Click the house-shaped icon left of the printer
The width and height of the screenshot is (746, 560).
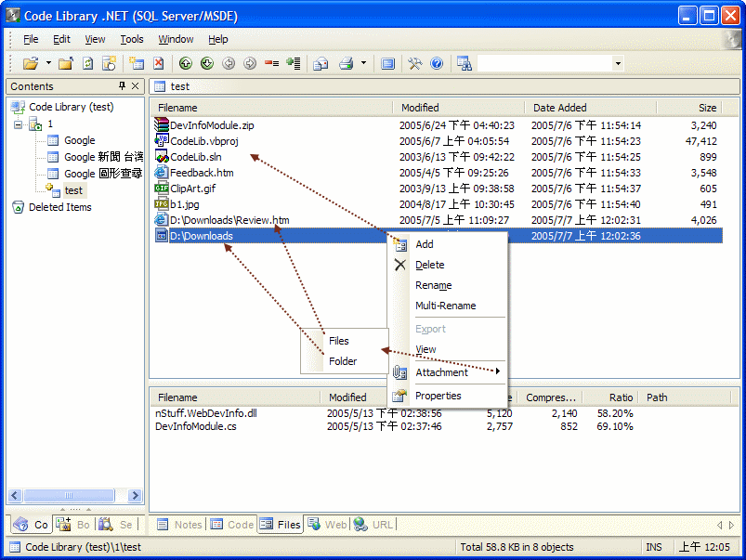pos(321,63)
